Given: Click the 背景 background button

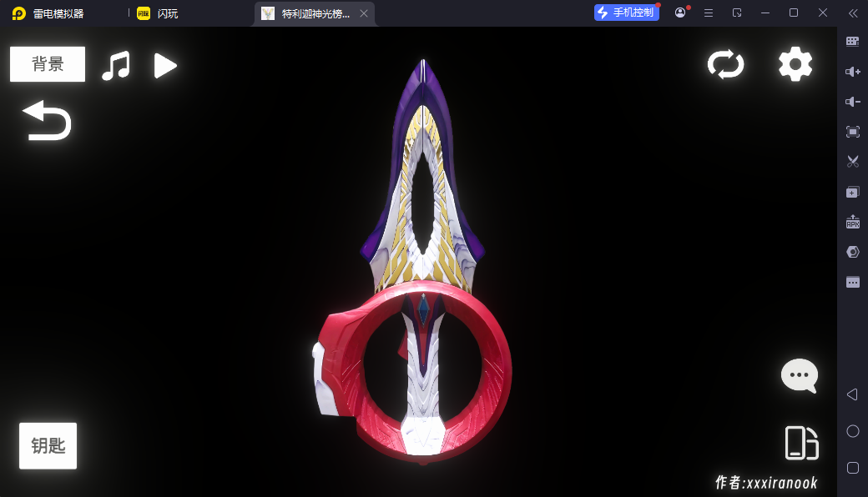Looking at the screenshot, I should click(x=48, y=64).
